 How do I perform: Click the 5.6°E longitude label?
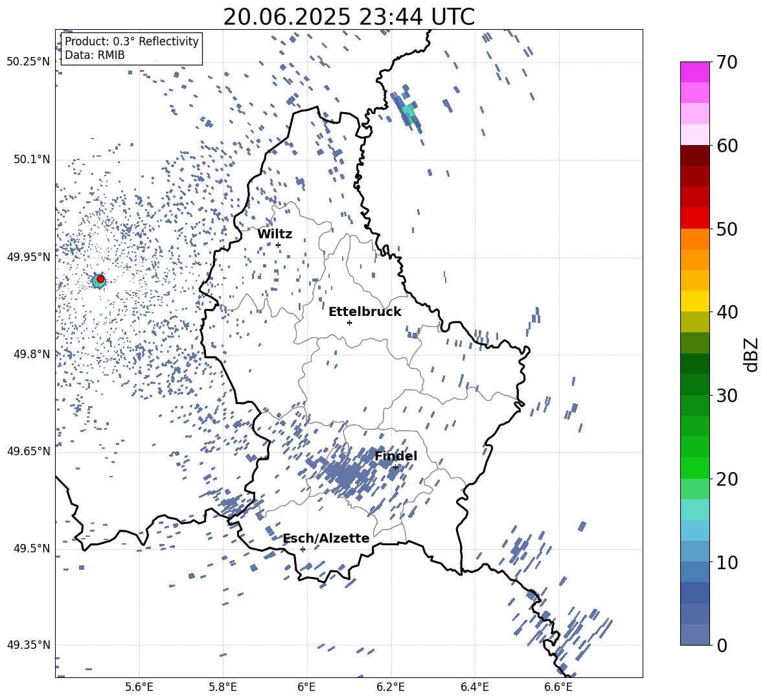tap(139, 687)
